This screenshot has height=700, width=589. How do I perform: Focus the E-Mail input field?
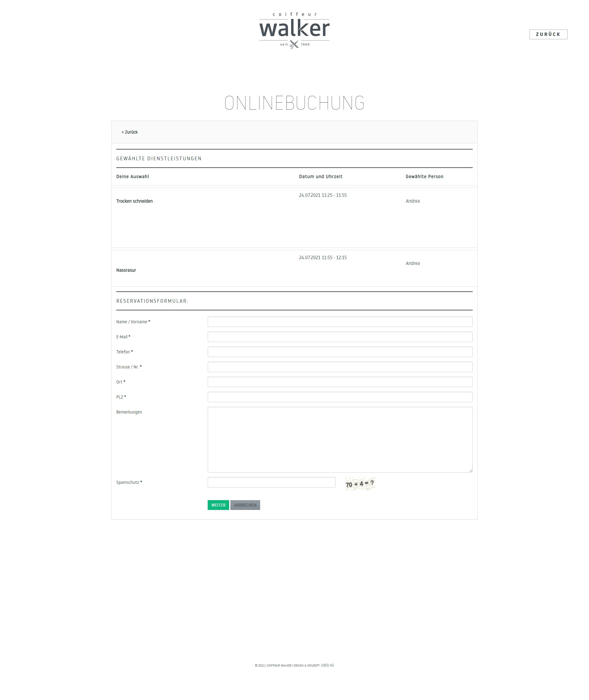[x=340, y=337]
